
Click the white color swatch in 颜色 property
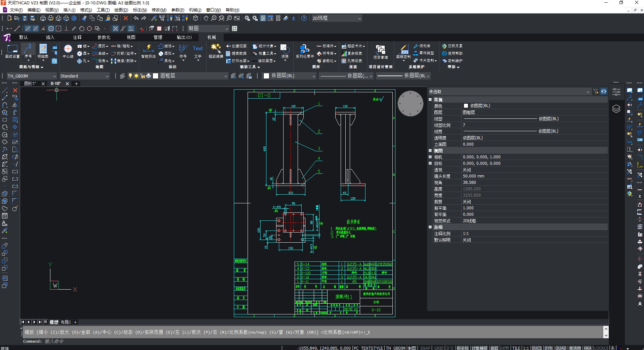[466, 106]
